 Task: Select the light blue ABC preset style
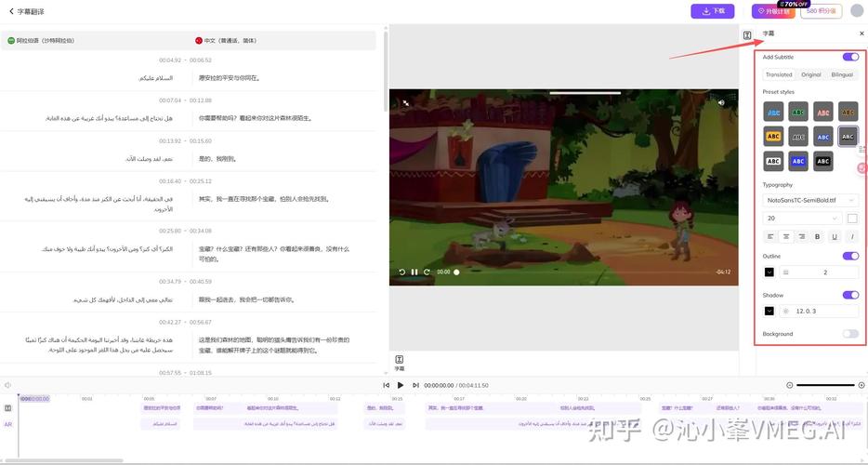[773, 112]
